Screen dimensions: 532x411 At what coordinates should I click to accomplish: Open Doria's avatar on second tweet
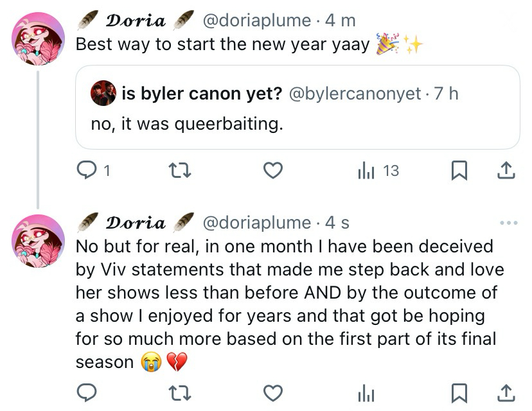[x=39, y=240]
